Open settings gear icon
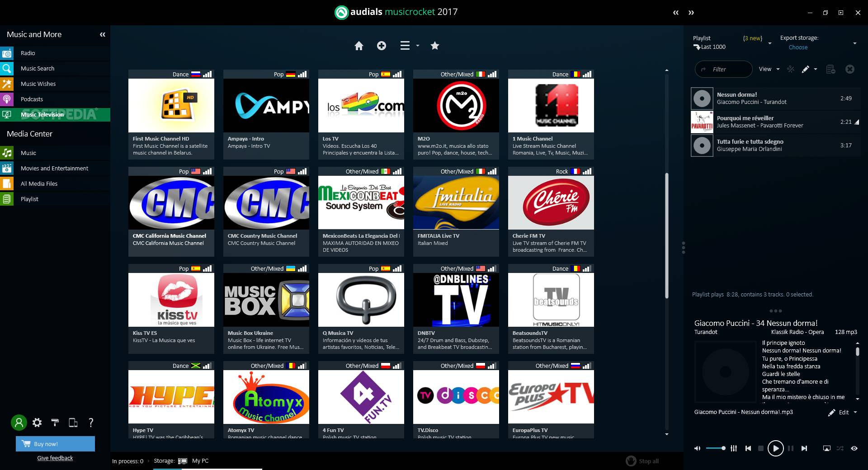Image resolution: width=868 pixels, height=470 pixels. [37, 423]
